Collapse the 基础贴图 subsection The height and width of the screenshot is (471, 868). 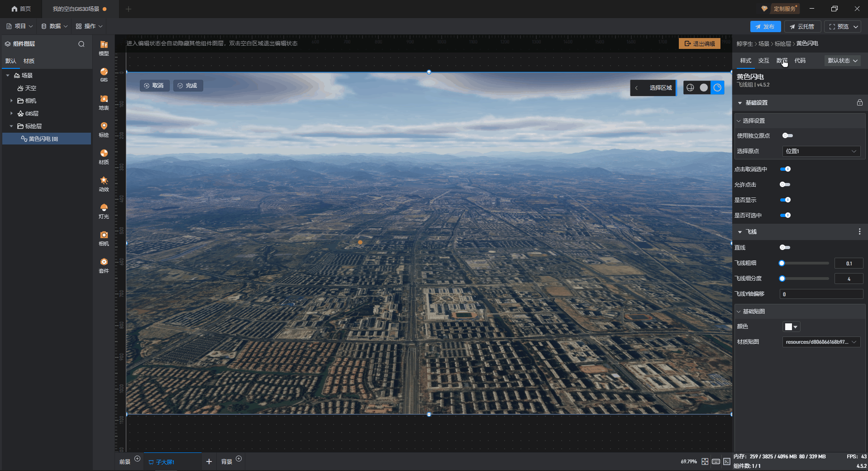[x=739, y=312]
